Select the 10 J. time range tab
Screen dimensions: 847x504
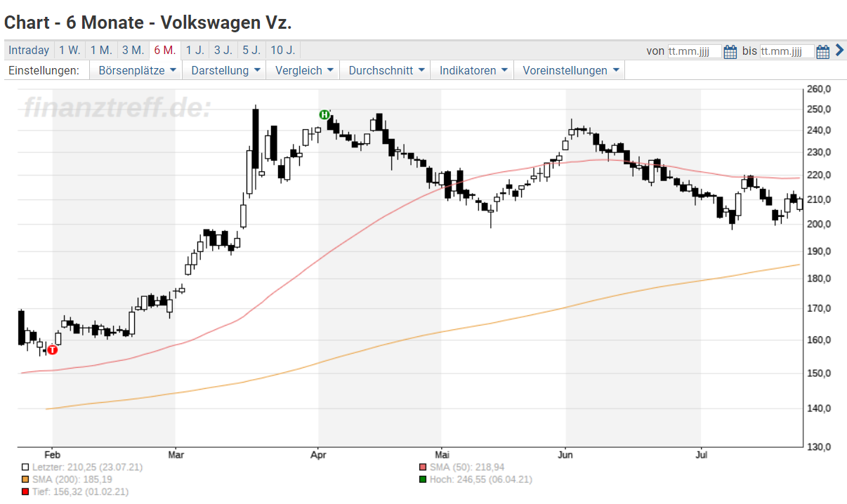point(282,51)
